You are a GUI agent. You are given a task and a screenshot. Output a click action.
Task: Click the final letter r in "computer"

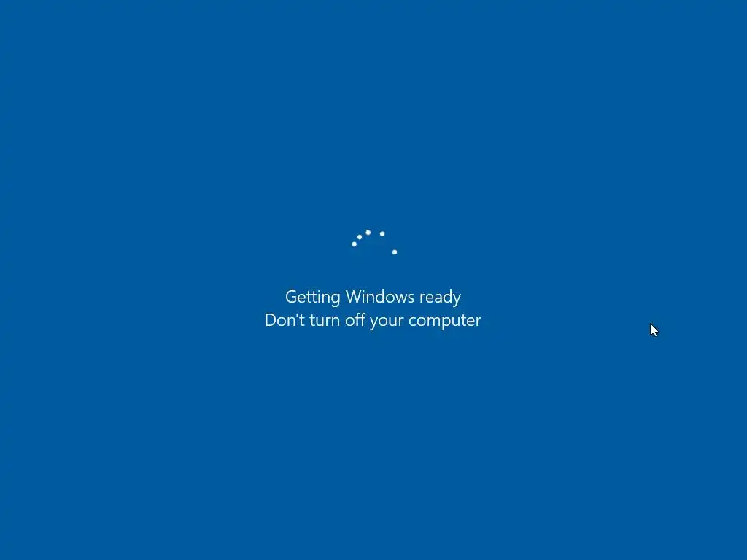coord(479,322)
